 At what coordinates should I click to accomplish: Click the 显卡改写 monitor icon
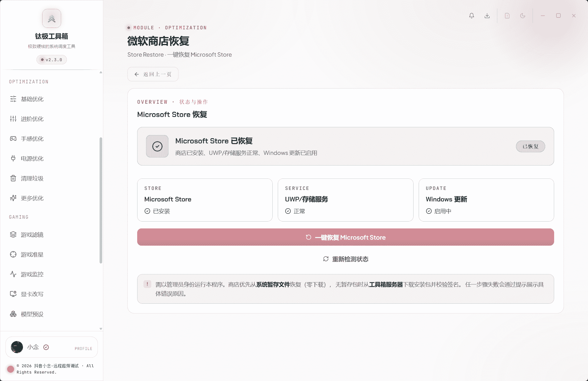click(13, 294)
